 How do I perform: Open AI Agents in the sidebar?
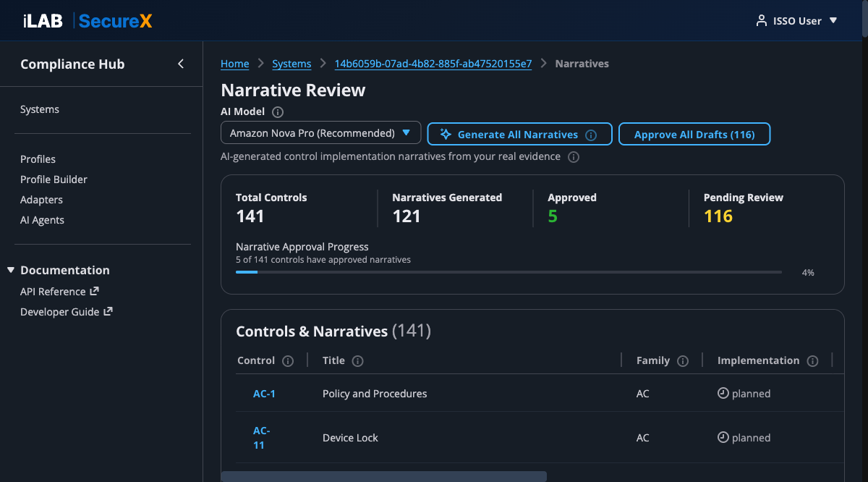click(x=42, y=220)
